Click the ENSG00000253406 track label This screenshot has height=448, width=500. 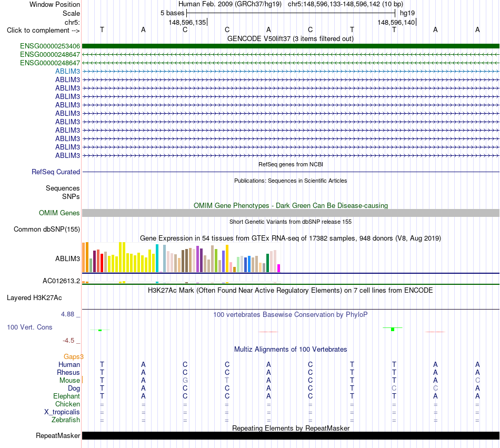click(50, 46)
